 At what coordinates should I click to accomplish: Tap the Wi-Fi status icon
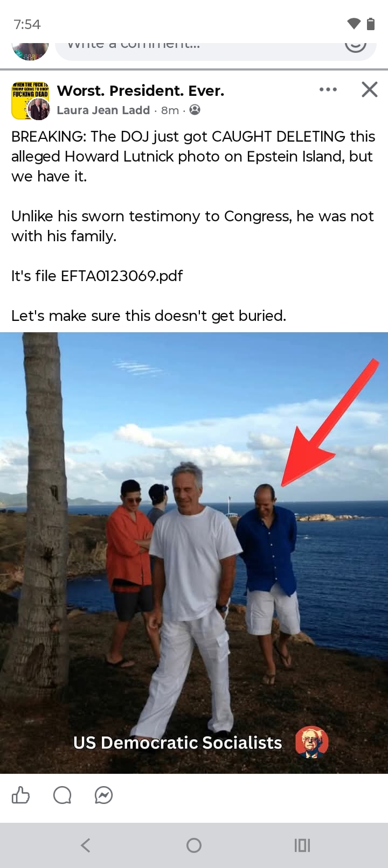354,24
